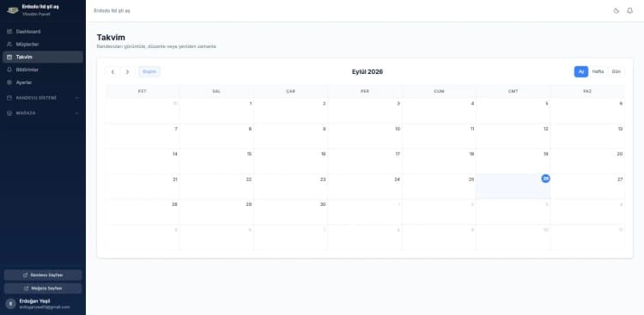Click the Müşteriler people icon
This screenshot has width=644, height=315.
[9, 45]
